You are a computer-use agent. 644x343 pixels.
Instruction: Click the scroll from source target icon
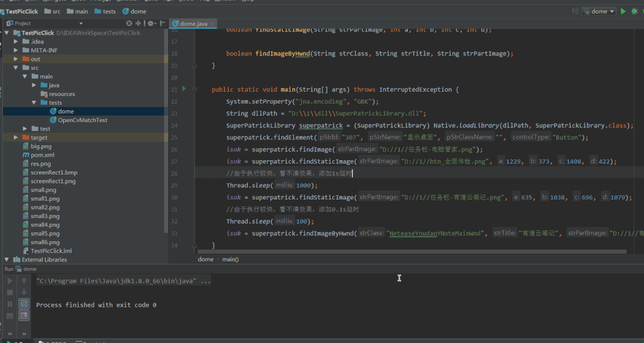[x=129, y=23]
